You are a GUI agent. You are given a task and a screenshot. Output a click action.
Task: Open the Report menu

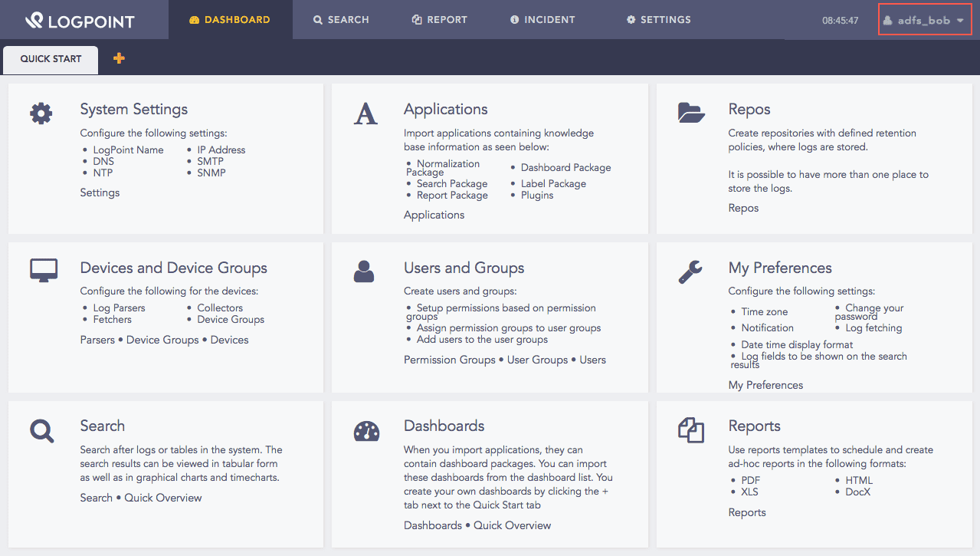click(x=439, y=20)
